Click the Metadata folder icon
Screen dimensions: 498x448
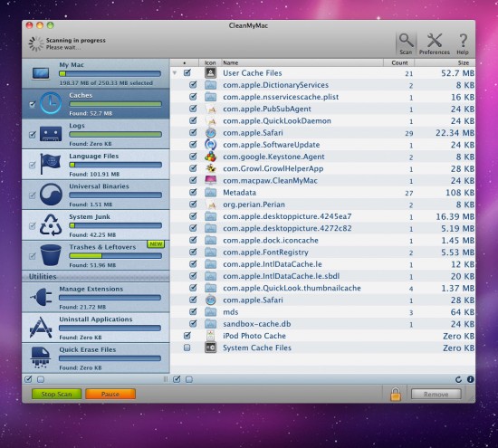tap(210, 193)
